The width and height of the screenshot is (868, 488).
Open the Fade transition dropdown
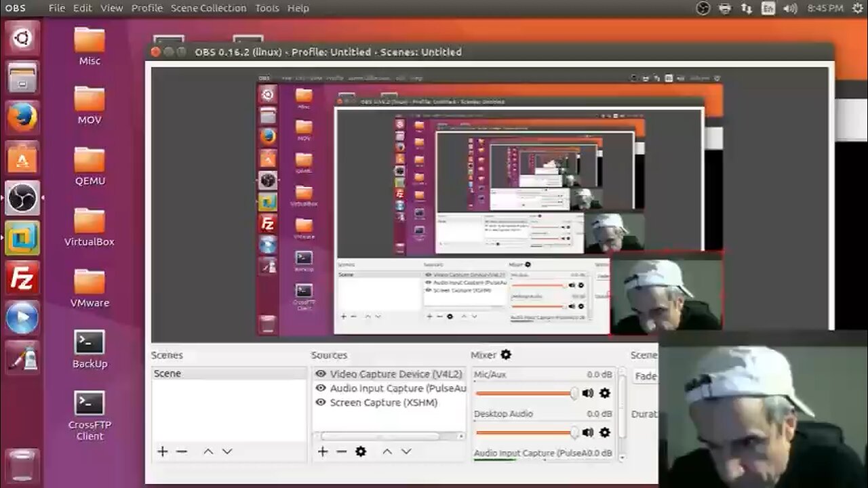coord(644,376)
